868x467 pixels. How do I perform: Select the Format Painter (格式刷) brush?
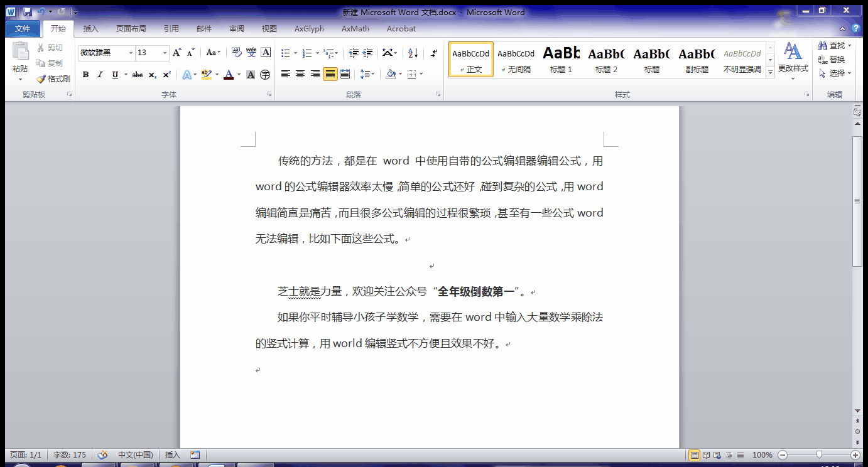tap(41, 79)
